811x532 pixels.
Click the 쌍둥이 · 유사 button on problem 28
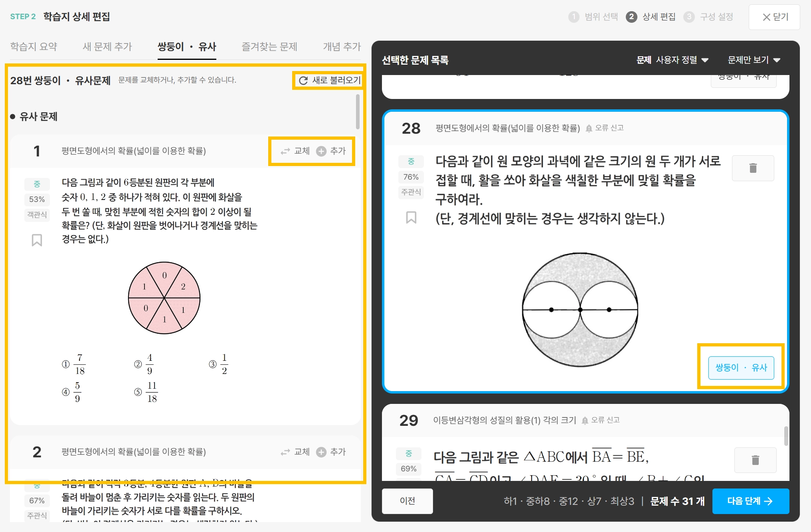point(741,368)
